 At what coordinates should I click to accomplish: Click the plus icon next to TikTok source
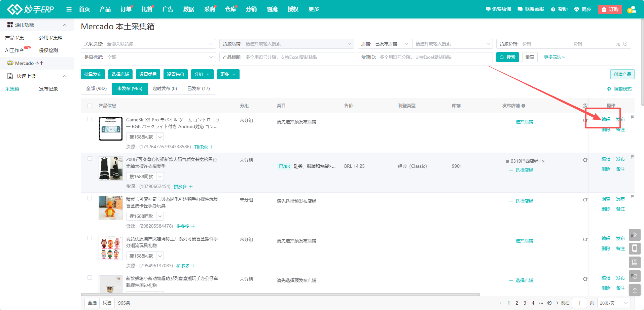click(x=211, y=147)
